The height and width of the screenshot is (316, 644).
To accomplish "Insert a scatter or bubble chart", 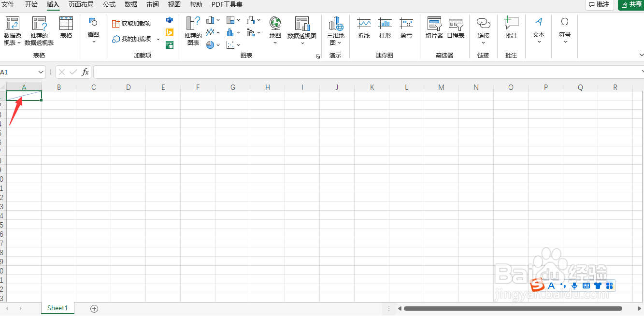I will click(233, 45).
